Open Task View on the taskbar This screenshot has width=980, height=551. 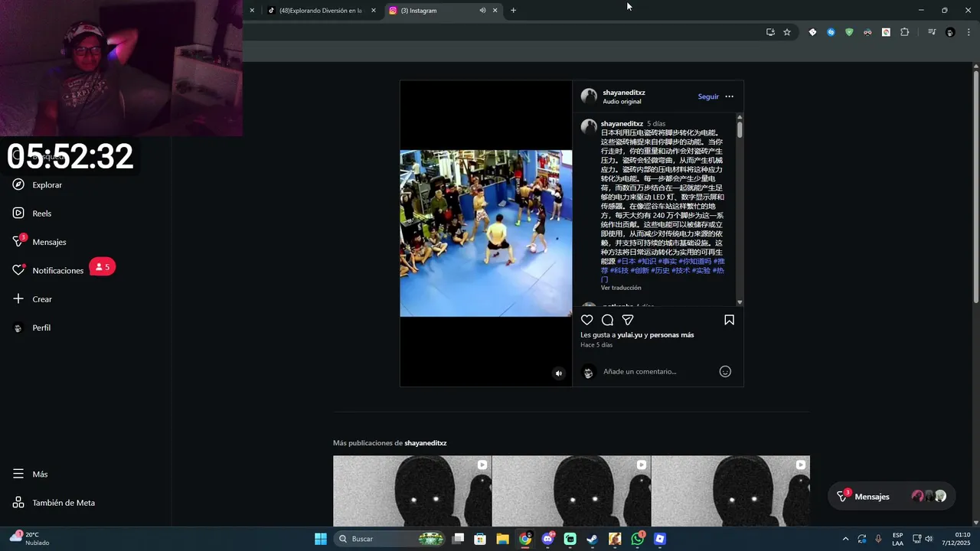coord(458,539)
